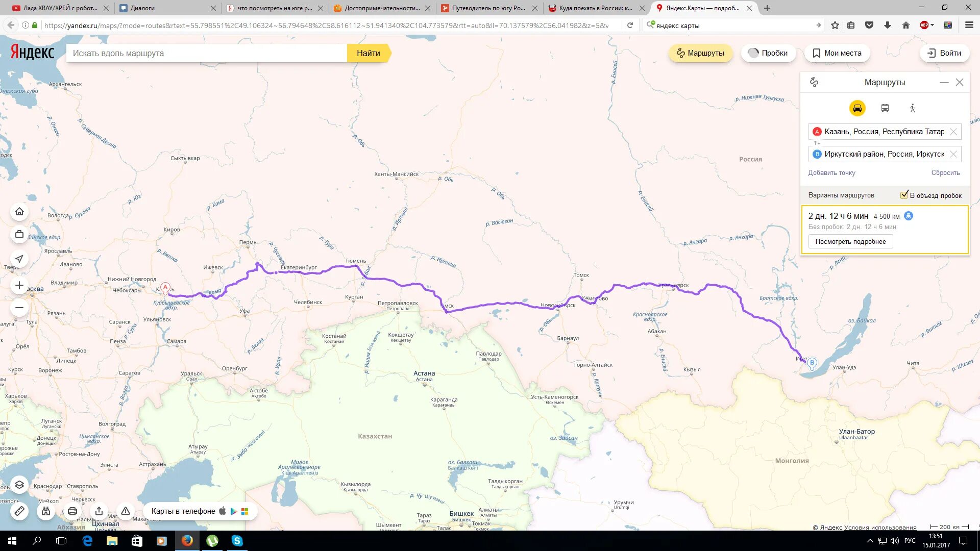Switch to 'Диалоги' tab
The height and width of the screenshot is (551, 980).
167,8
